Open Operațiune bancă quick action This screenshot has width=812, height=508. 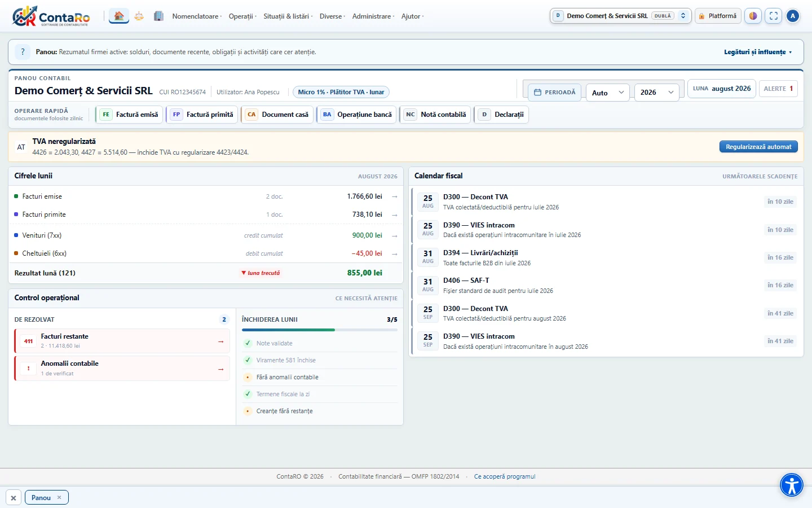pos(357,115)
